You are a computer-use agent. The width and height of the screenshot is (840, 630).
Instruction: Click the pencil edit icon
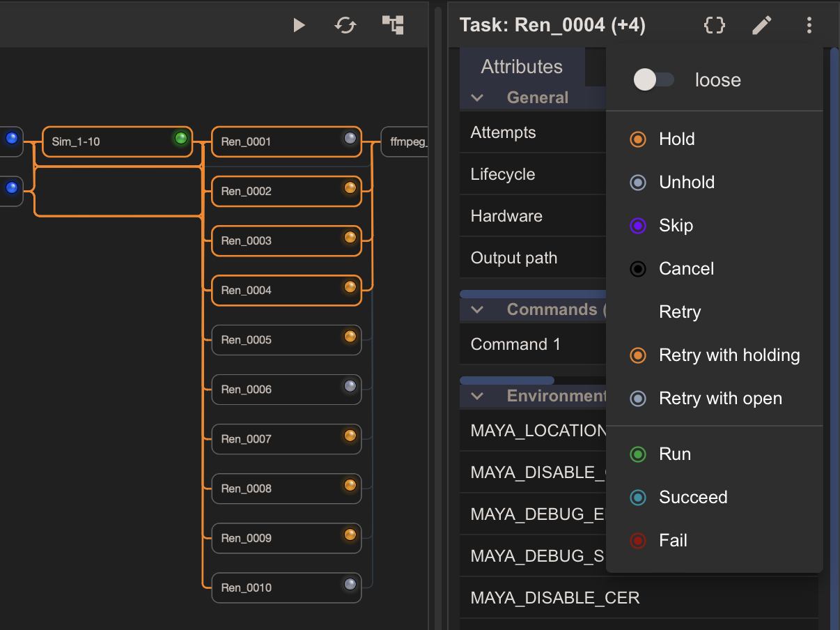(x=762, y=26)
